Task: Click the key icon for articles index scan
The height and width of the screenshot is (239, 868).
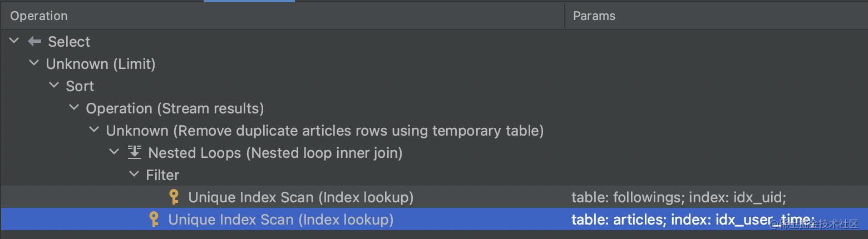Action: coord(154,219)
